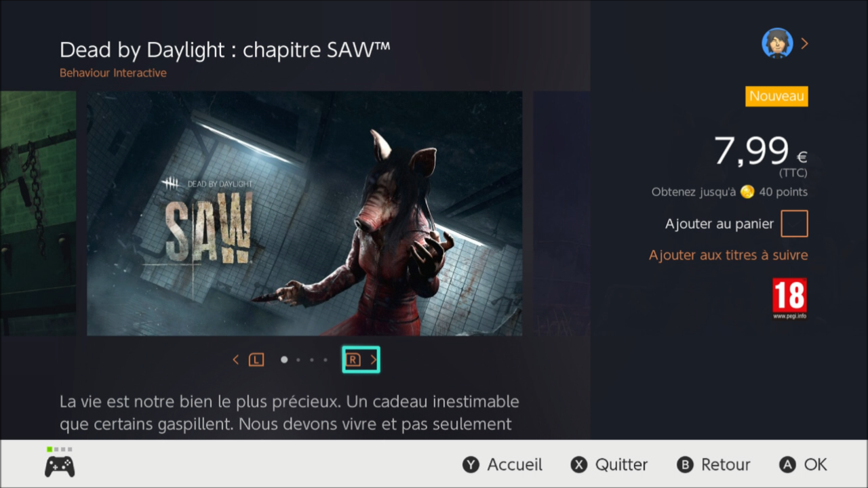868x488 pixels.
Task: Select the last carousel page dot
Action: 325,360
